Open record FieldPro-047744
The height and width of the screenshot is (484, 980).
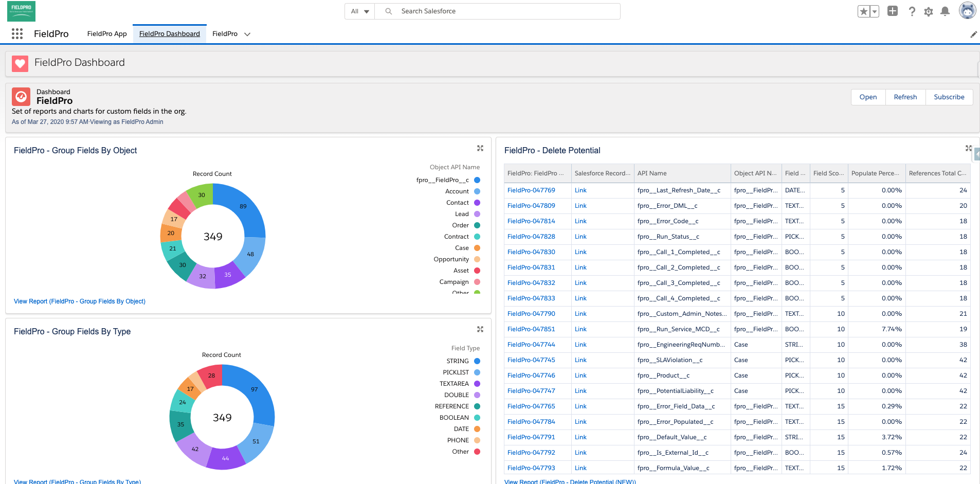click(x=531, y=345)
